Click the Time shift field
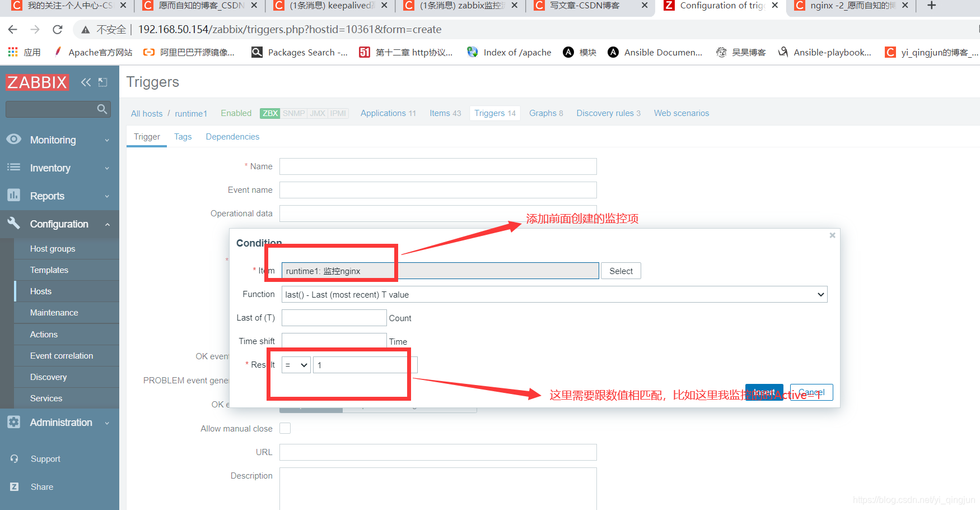This screenshot has width=980, height=510. (334, 341)
